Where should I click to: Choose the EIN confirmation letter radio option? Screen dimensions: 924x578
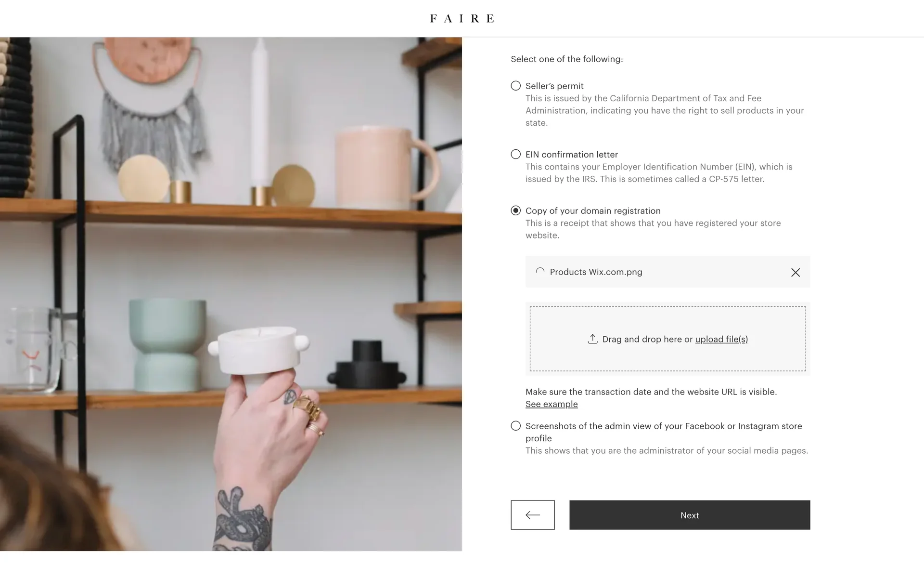[516, 154]
